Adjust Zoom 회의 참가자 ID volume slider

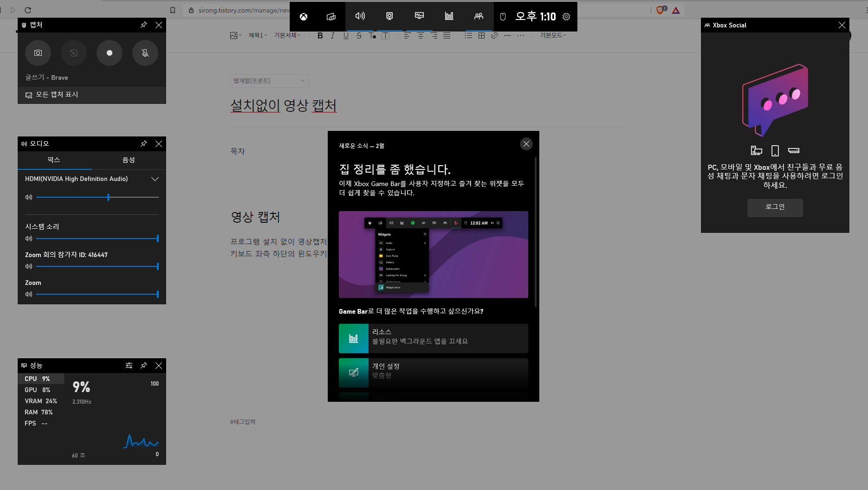coord(97,266)
